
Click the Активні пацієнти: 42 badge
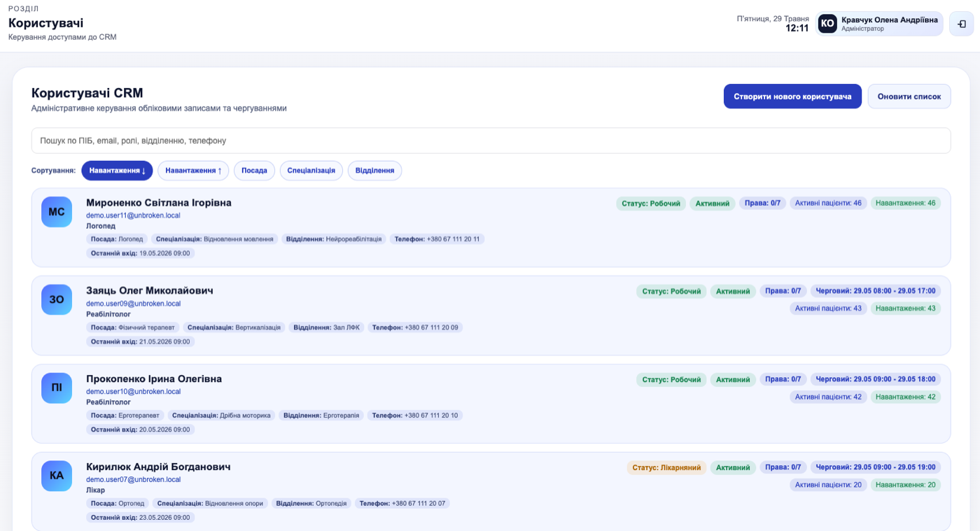(829, 397)
